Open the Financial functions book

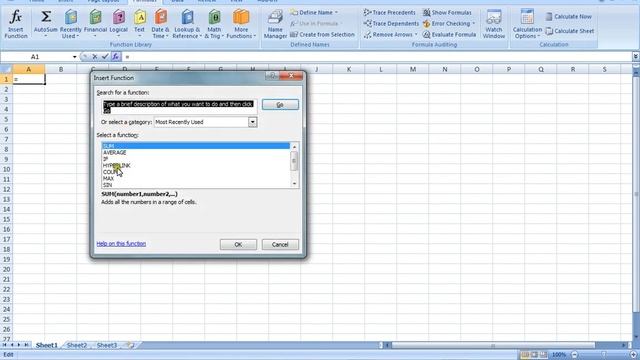point(95,24)
